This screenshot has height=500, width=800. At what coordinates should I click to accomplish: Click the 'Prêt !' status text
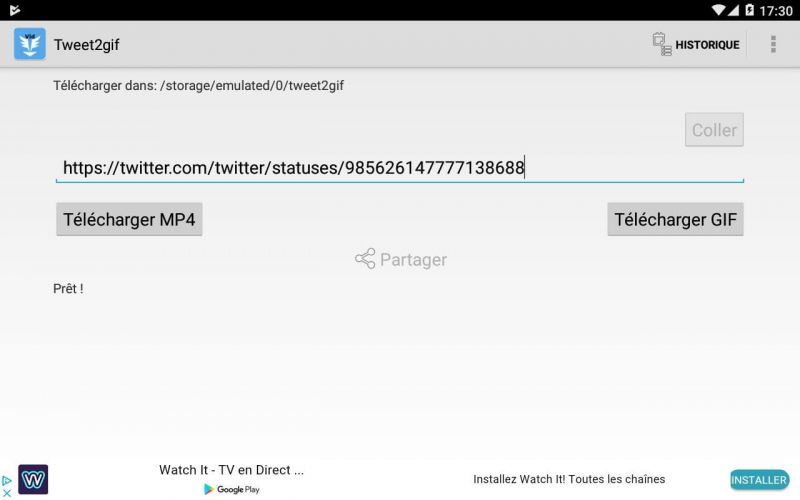pyautogui.click(x=68, y=289)
